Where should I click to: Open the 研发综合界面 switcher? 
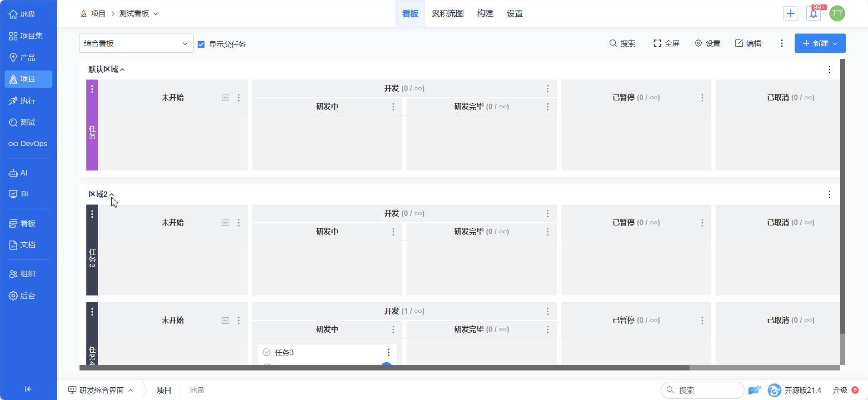pos(101,390)
